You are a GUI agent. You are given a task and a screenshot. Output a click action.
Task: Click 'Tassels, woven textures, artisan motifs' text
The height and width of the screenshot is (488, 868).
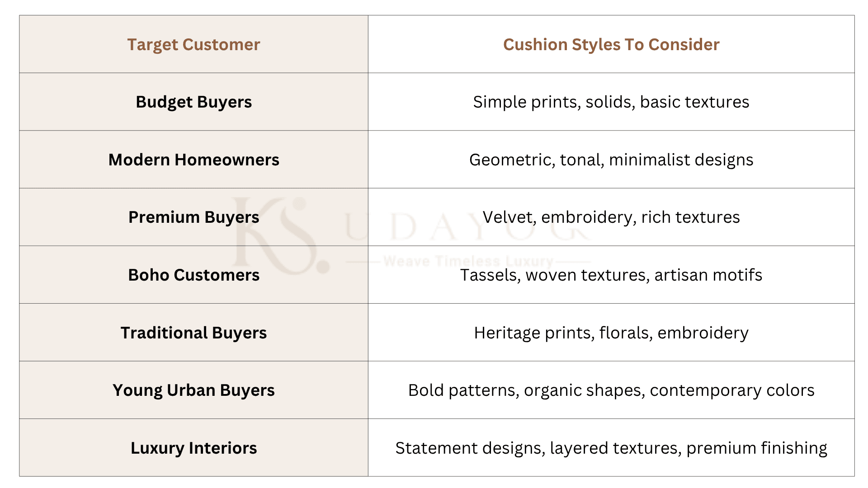point(611,275)
